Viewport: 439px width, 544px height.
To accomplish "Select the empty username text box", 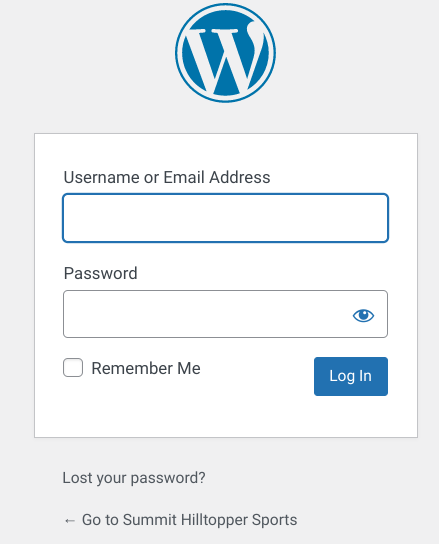I will [x=226, y=218].
